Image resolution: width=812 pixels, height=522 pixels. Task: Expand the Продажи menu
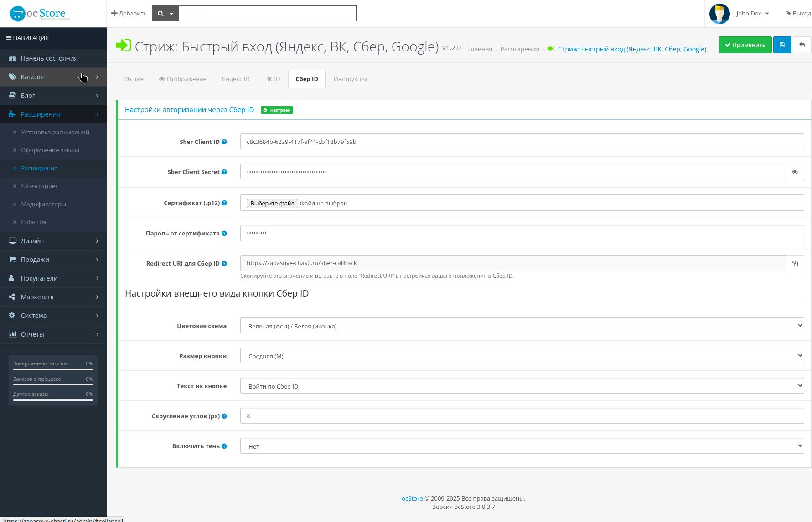click(x=53, y=260)
